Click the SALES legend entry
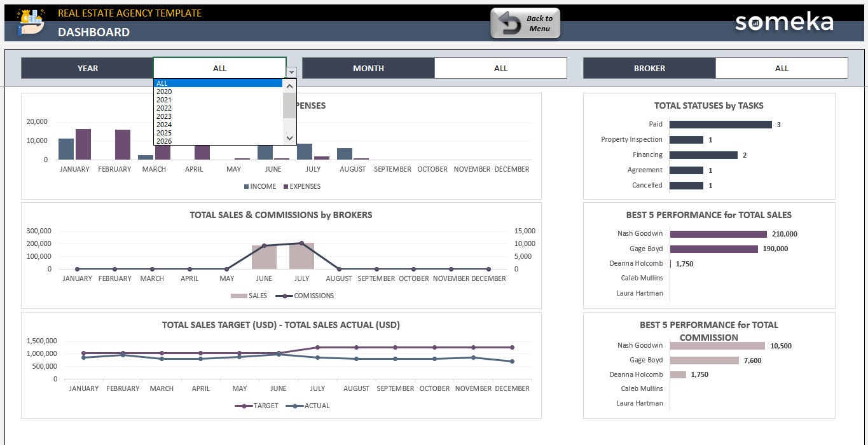868x445 pixels. [249, 296]
